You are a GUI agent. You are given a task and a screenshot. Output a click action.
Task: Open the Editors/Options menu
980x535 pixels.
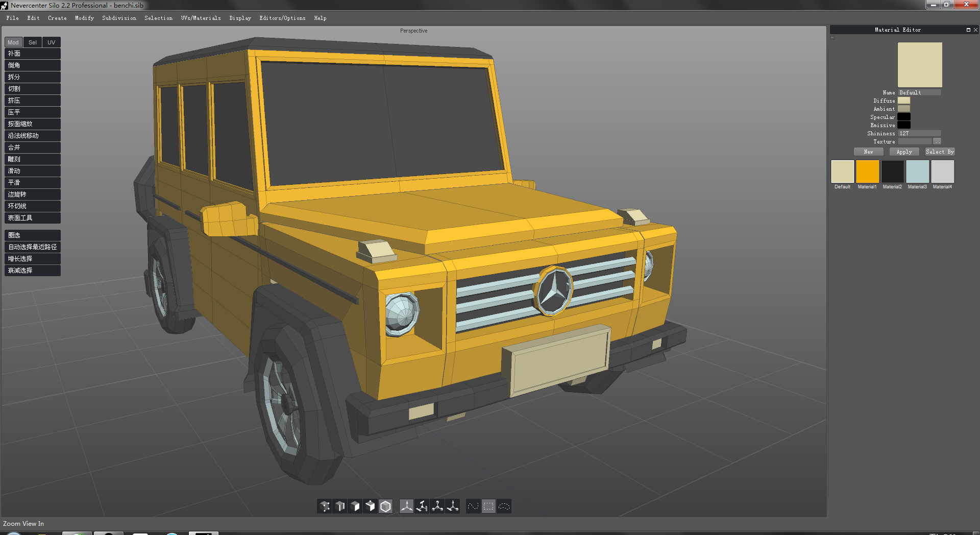click(x=282, y=18)
